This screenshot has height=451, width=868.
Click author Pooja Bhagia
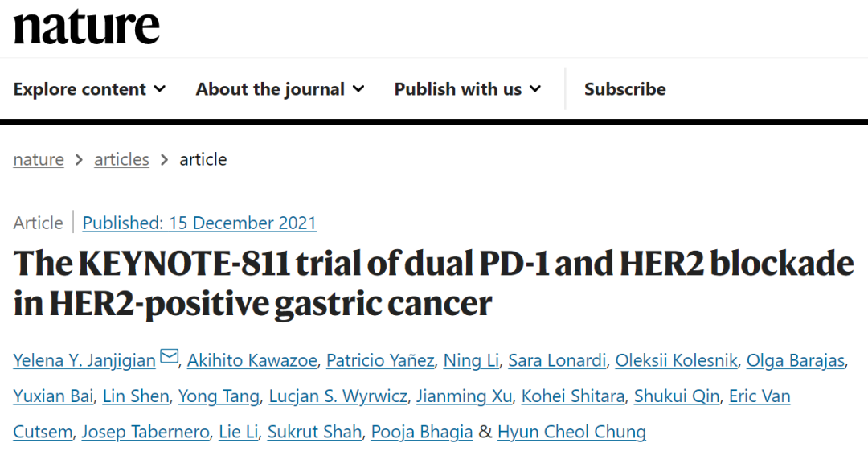click(x=422, y=432)
